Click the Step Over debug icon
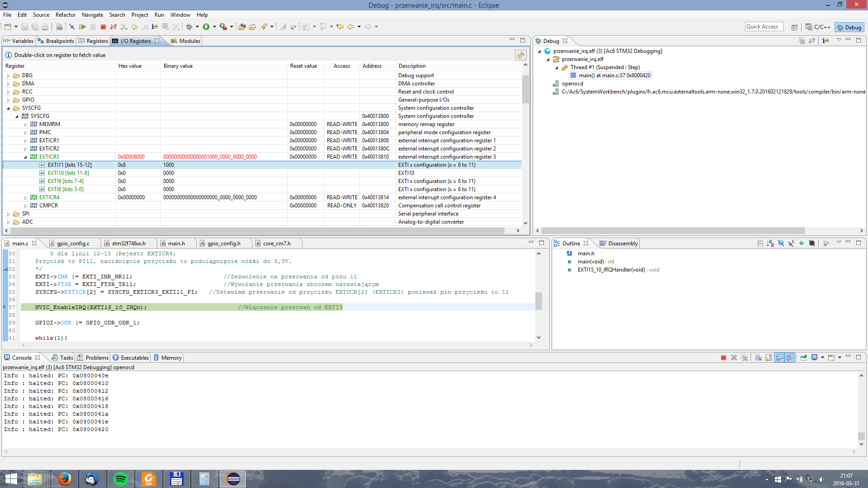868x488 pixels. [x=134, y=27]
